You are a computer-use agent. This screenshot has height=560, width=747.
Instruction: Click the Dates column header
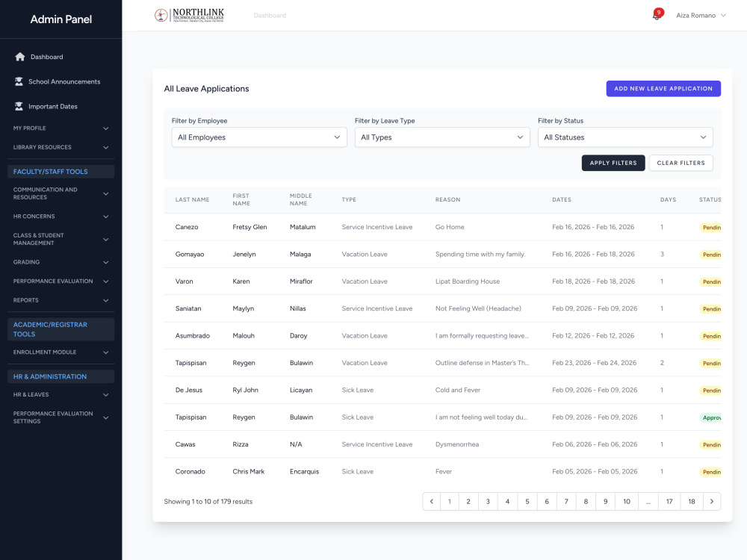(x=562, y=199)
